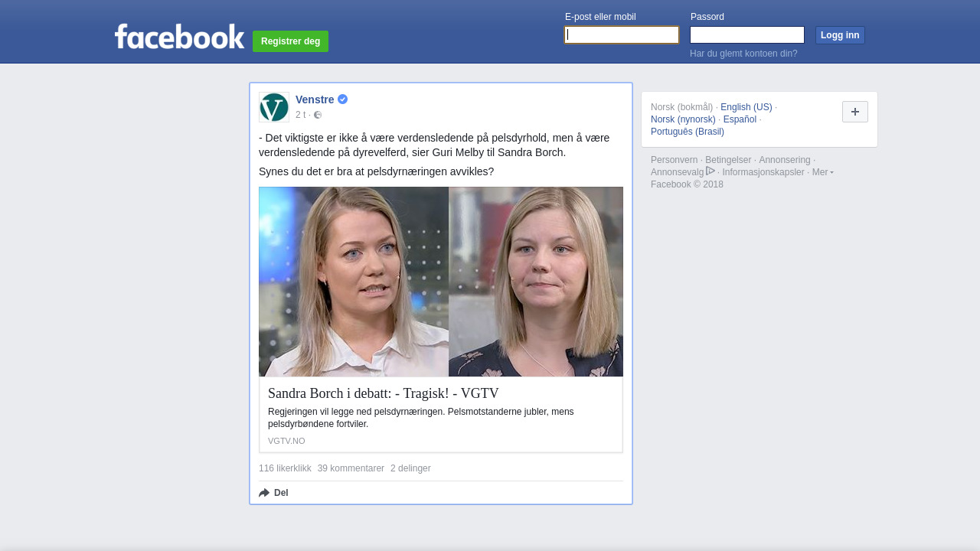Screen dimensions: 980x551
Task: Open the Betingelser footer link
Action: (728, 160)
